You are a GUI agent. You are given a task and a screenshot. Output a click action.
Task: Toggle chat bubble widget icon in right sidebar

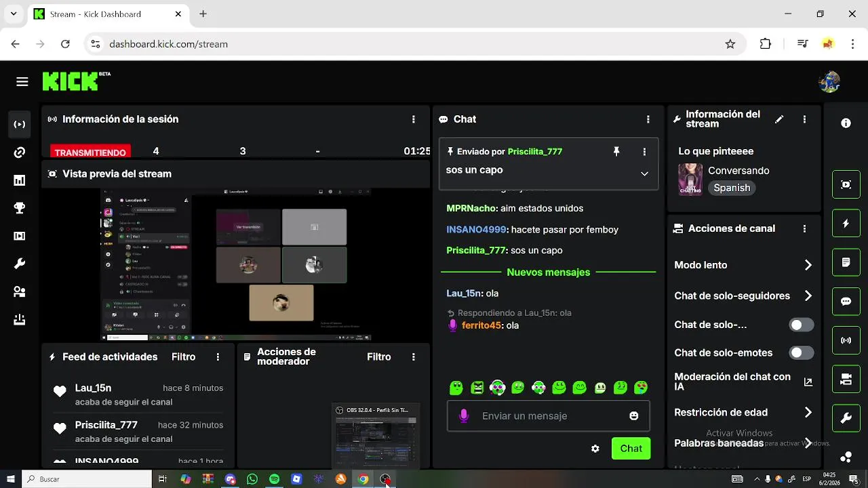click(x=846, y=301)
